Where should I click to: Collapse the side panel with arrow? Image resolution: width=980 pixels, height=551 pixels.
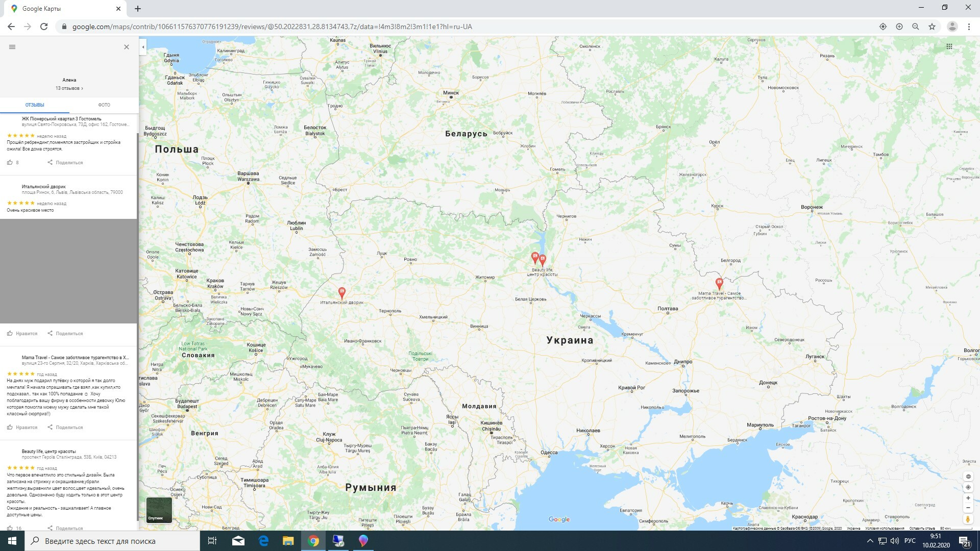[143, 47]
